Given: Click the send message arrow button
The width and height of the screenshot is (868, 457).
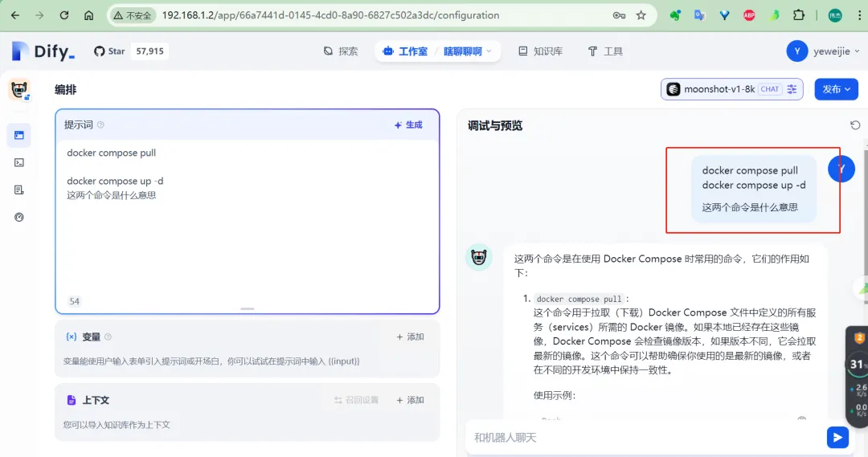Looking at the screenshot, I should [x=837, y=437].
